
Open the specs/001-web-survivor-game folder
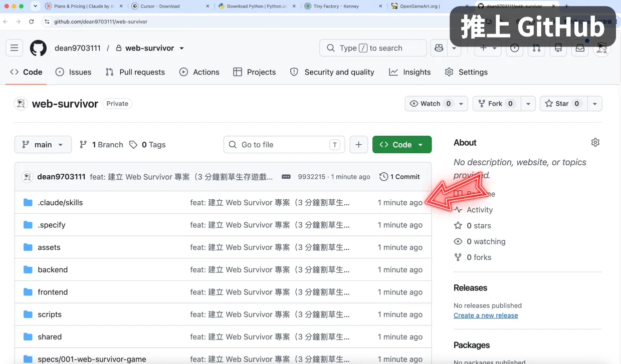92,359
